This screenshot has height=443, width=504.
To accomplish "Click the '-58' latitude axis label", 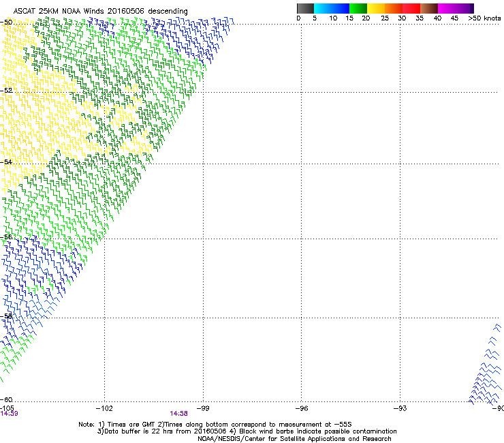I will (x=6, y=316).
